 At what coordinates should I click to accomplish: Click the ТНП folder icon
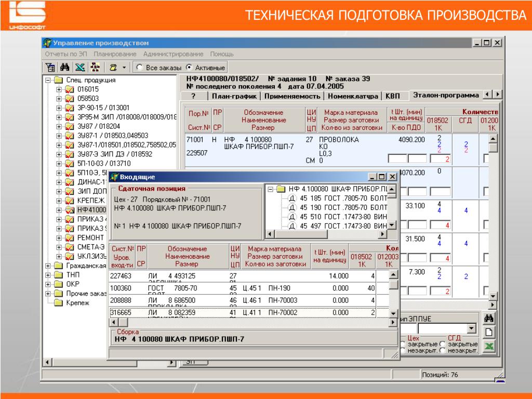click(x=59, y=275)
